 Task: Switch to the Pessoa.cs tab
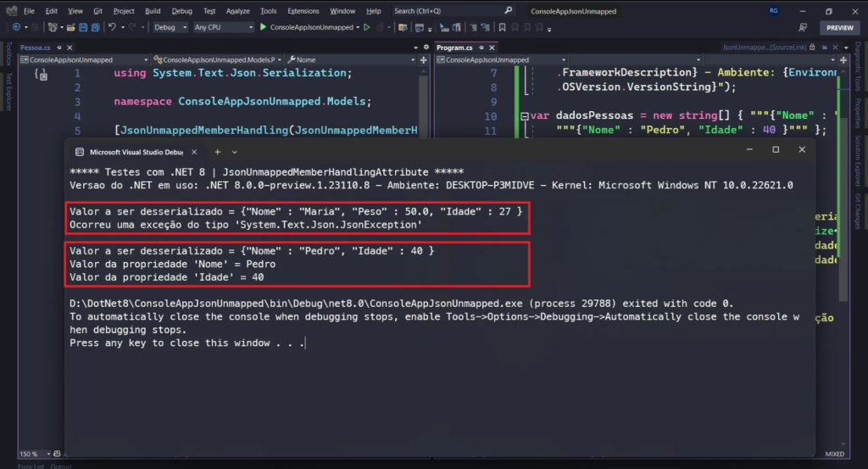(x=36, y=47)
